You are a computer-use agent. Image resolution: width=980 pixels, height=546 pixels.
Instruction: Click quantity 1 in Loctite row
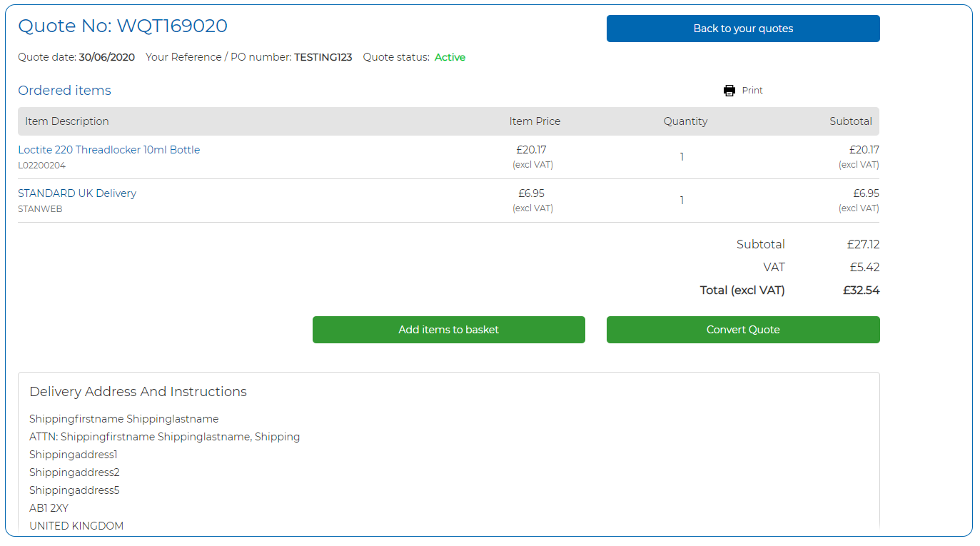[682, 157]
